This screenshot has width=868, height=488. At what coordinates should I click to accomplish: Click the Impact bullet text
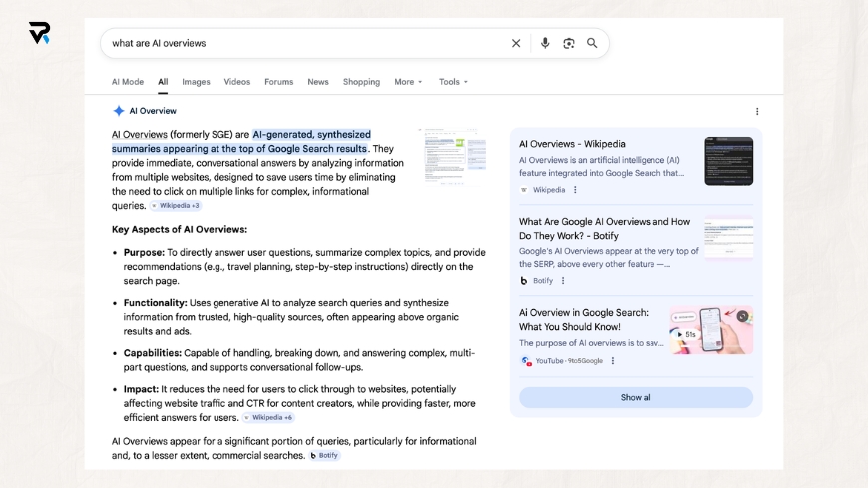299,404
